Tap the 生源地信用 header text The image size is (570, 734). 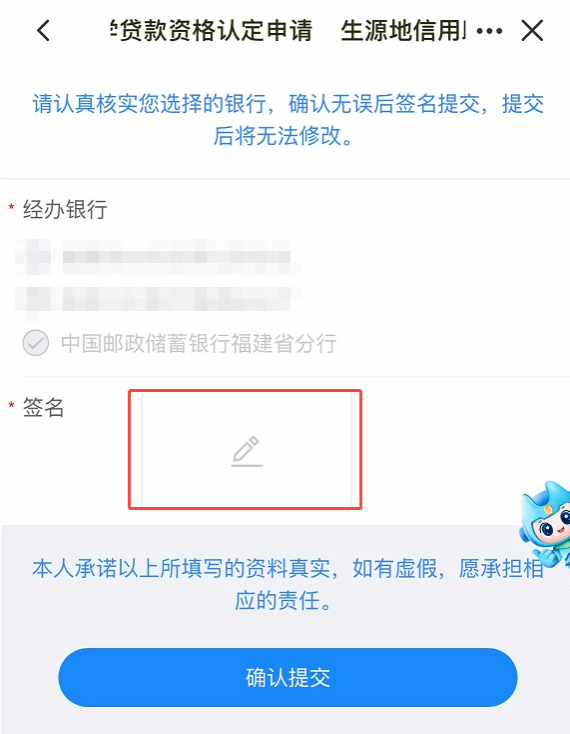(x=404, y=31)
